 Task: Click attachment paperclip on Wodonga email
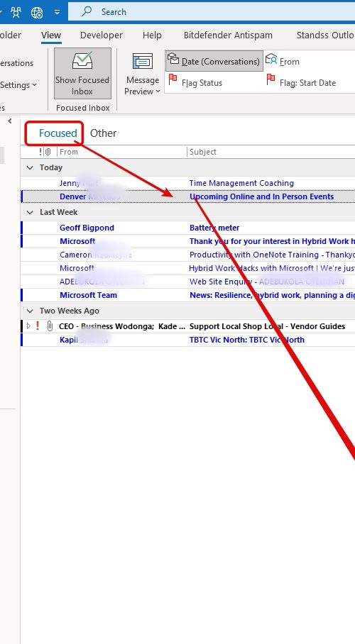tap(50, 326)
